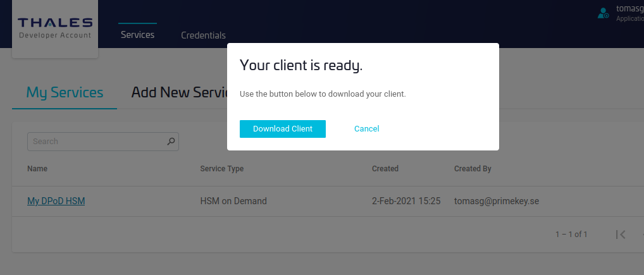
Task: Click the search magnifier icon
Action: coord(171,142)
